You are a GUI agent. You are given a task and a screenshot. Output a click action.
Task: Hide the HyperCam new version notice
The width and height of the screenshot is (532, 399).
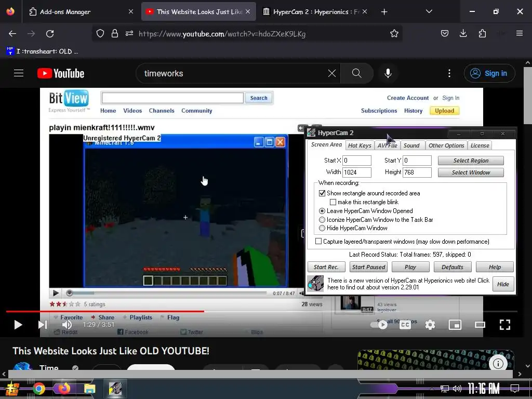pos(503,284)
